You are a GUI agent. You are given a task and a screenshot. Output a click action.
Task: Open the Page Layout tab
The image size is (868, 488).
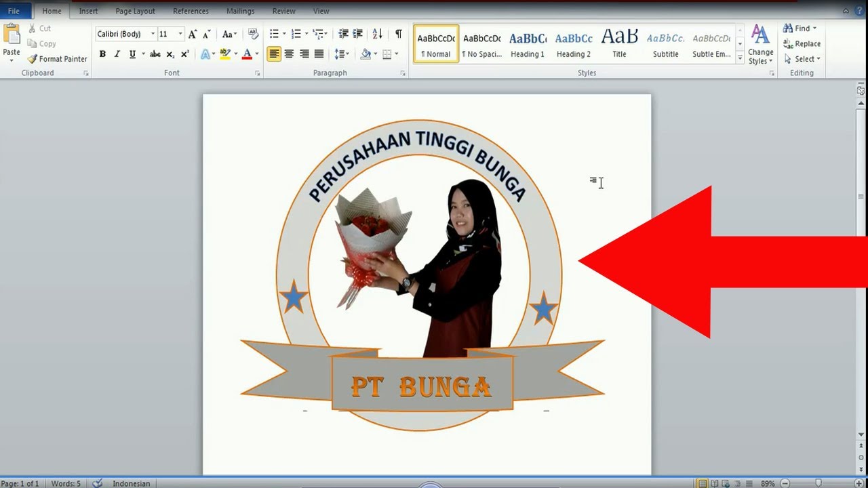click(x=135, y=11)
